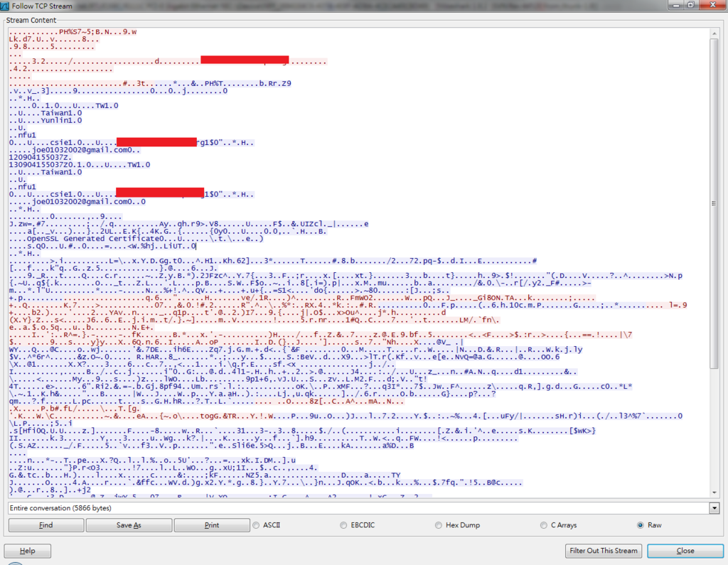Click Filter Out This Stream button

[x=603, y=551]
